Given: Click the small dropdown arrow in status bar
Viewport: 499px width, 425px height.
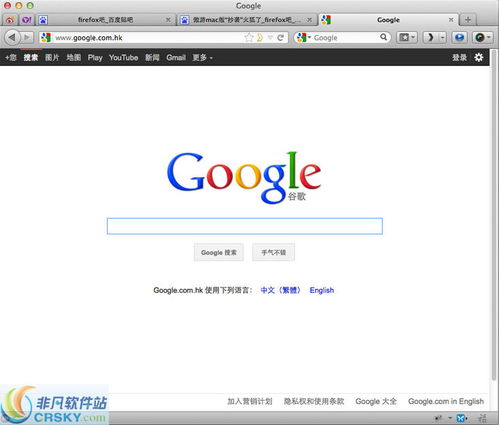Looking at the screenshot, I should [450, 418].
